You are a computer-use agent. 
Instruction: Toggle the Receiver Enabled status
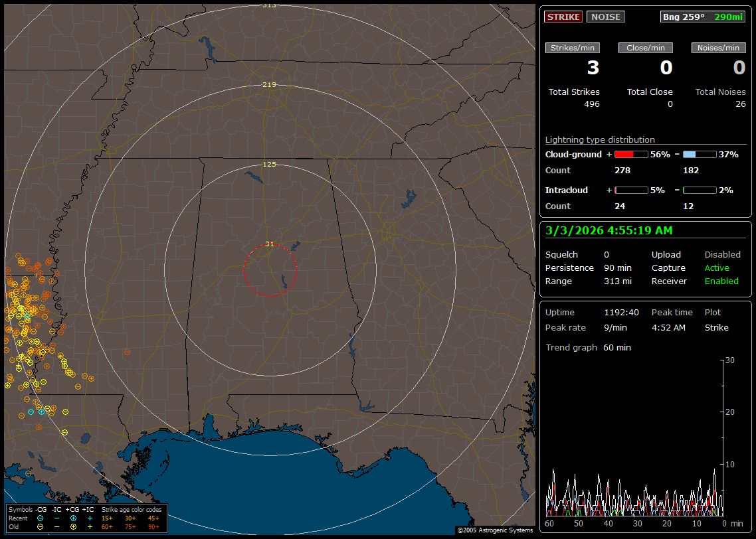721,281
